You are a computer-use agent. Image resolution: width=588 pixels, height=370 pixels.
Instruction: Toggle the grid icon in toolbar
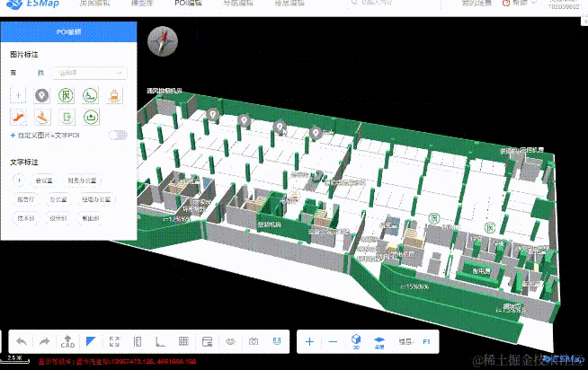(183, 341)
